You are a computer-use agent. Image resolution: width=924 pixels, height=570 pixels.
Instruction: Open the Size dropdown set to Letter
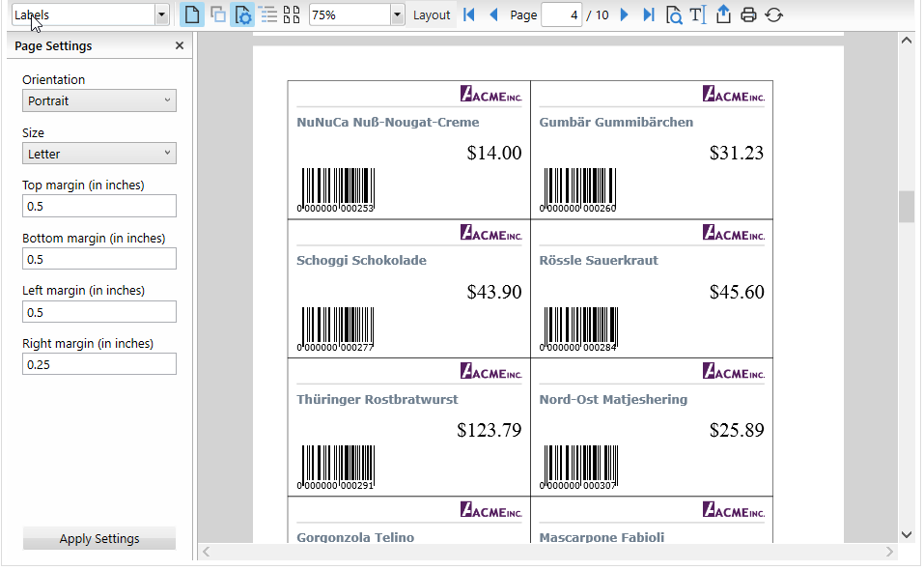tap(99, 154)
